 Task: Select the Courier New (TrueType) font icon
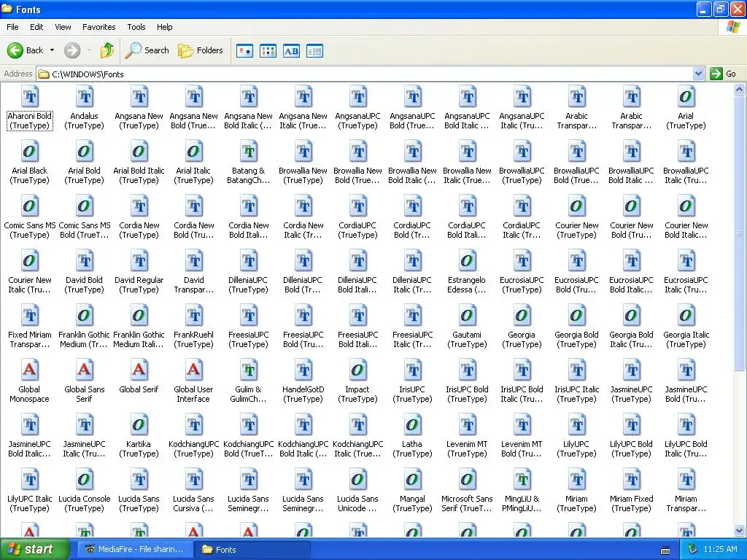click(576, 206)
